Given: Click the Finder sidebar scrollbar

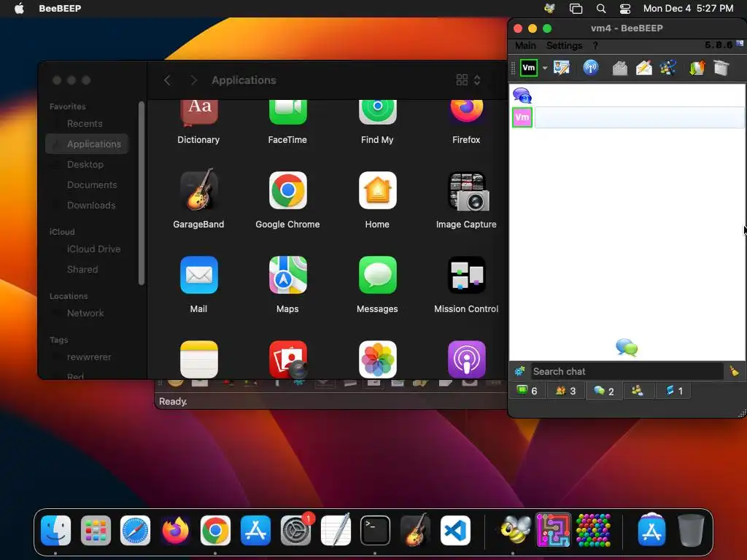Looking at the screenshot, I should point(141,192).
